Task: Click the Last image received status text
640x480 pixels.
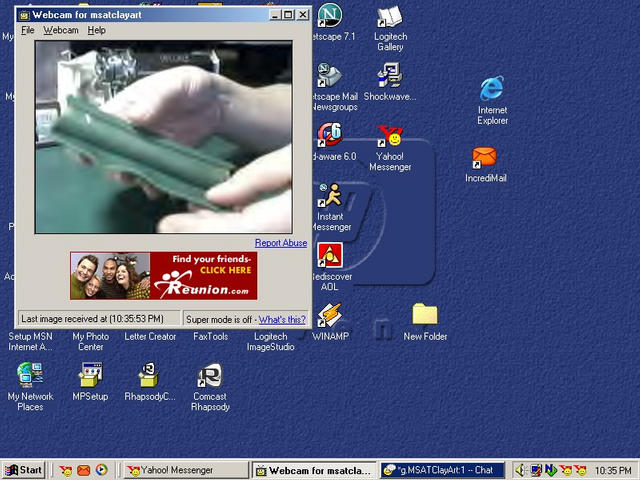Action: coord(92,319)
